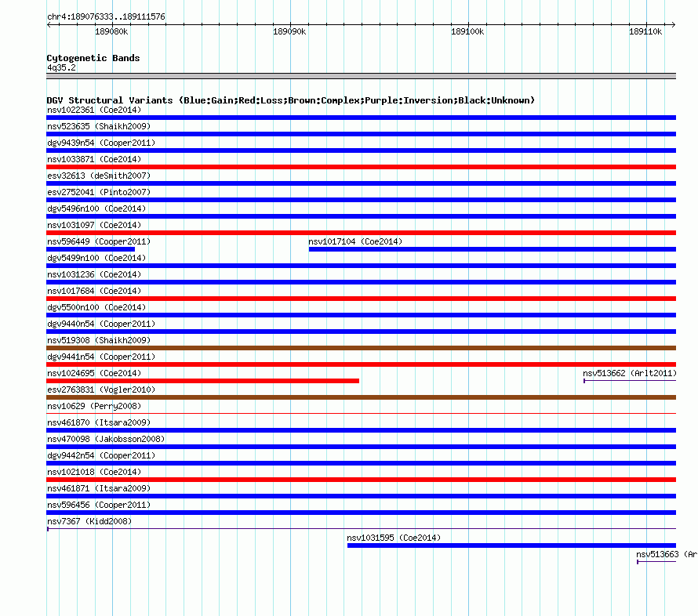Click the nsv519308 (Shaikh2009) label
Screen dimensions: 698x616
coord(99,340)
